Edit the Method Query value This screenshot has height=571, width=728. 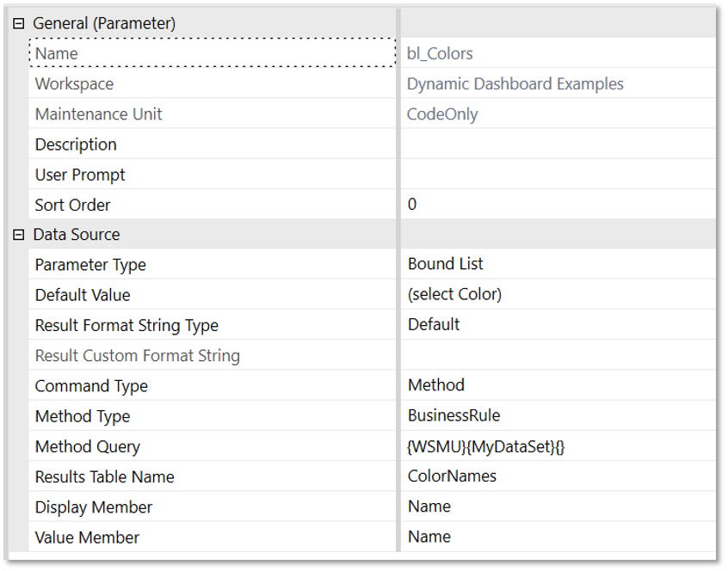click(559, 446)
